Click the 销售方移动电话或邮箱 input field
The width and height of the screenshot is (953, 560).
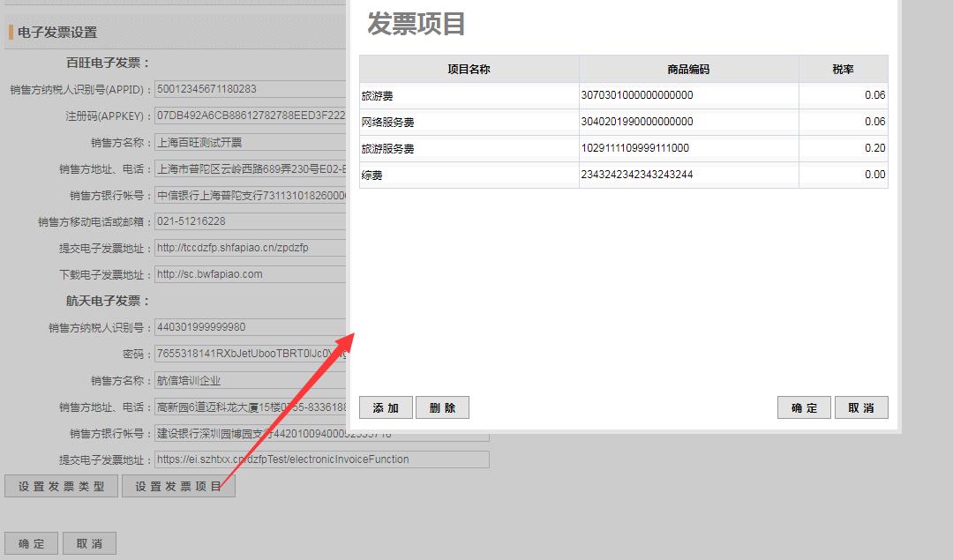click(250, 221)
